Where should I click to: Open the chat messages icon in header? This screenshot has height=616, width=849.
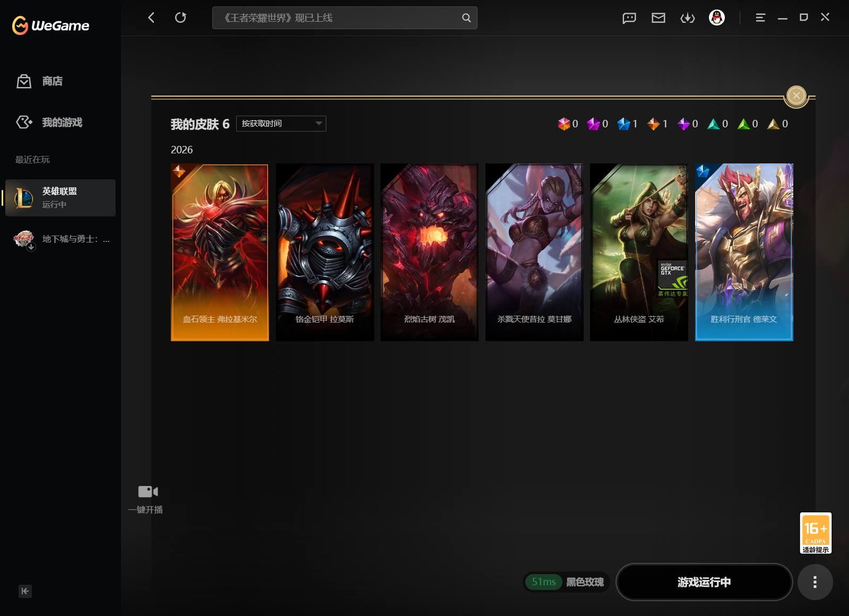(x=629, y=18)
